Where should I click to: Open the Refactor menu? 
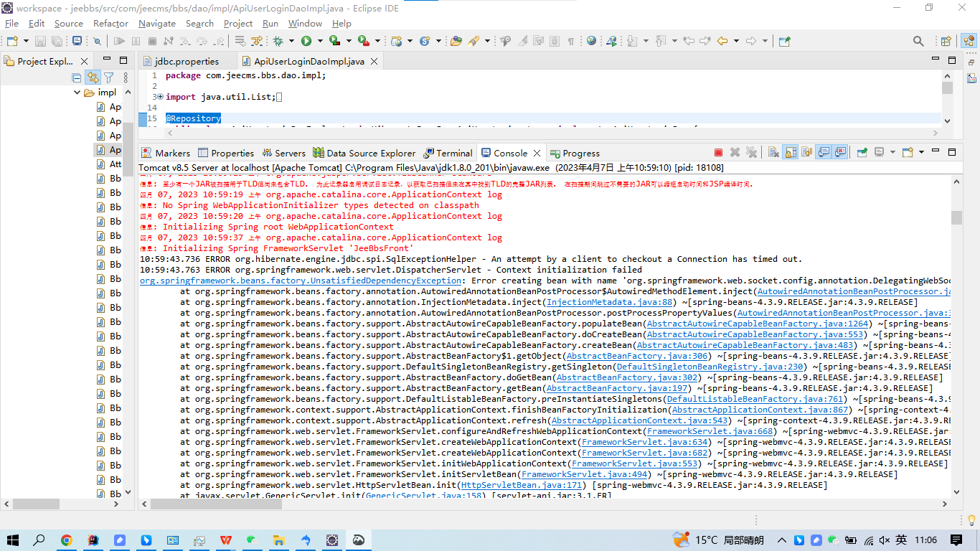(x=110, y=24)
